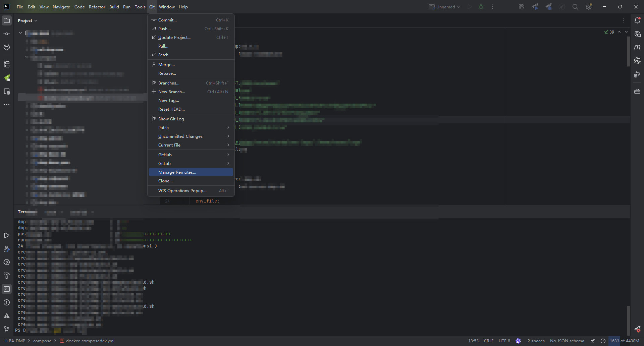Click the 39 inspections checkmark widget

click(x=609, y=32)
